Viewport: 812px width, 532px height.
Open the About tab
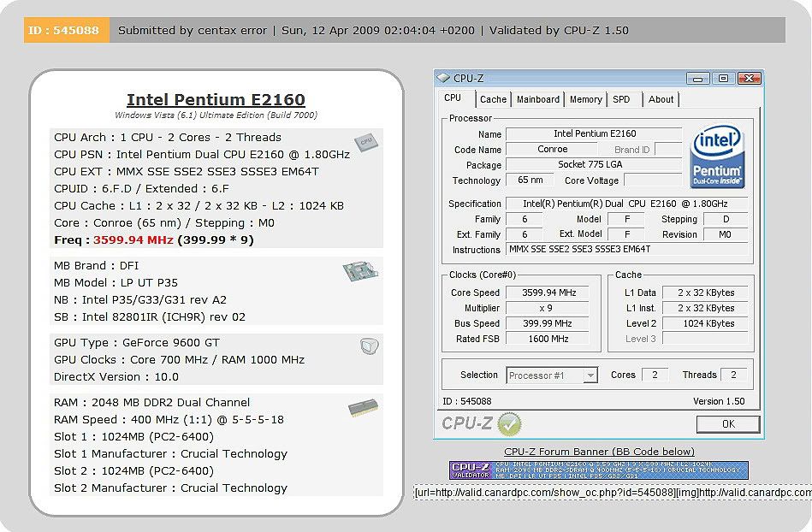click(661, 99)
